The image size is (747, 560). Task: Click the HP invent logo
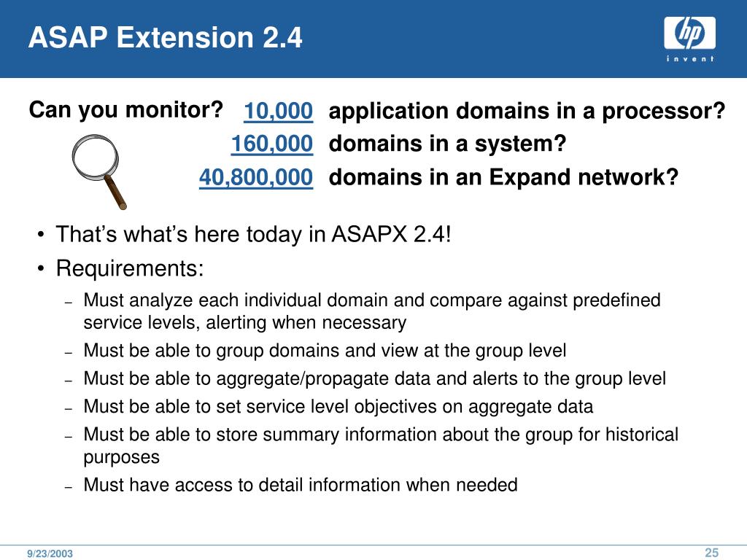click(689, 39)
